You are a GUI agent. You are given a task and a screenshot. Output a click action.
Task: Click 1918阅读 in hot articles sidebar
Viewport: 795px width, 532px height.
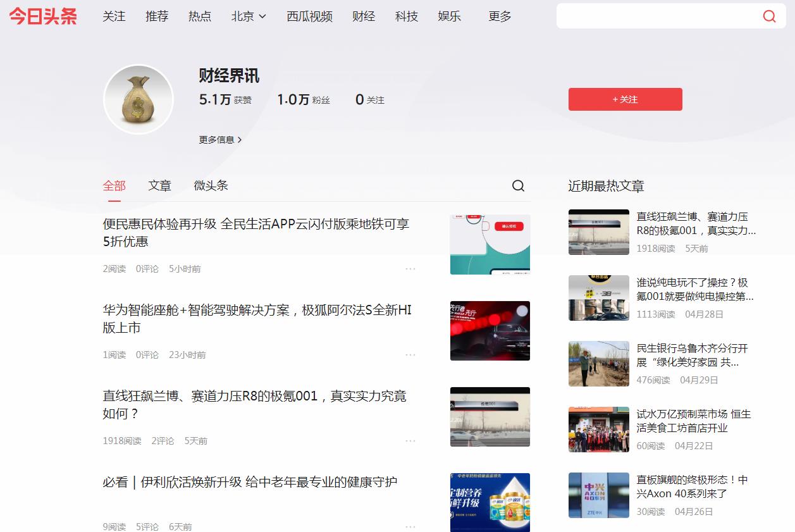click(656, 249)
